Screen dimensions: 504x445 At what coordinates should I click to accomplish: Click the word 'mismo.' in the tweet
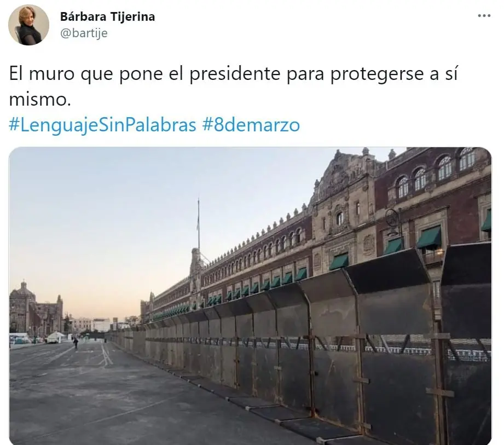40,100
